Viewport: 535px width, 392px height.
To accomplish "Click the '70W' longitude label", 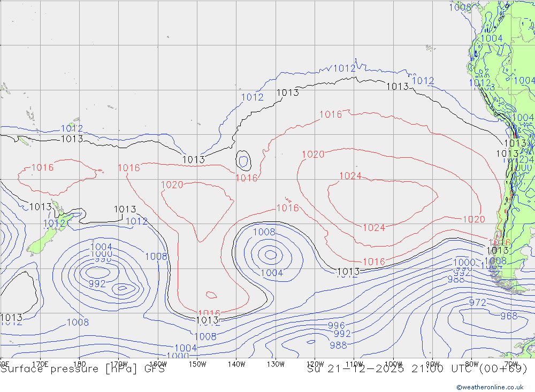I will click(x=511, y=364).
